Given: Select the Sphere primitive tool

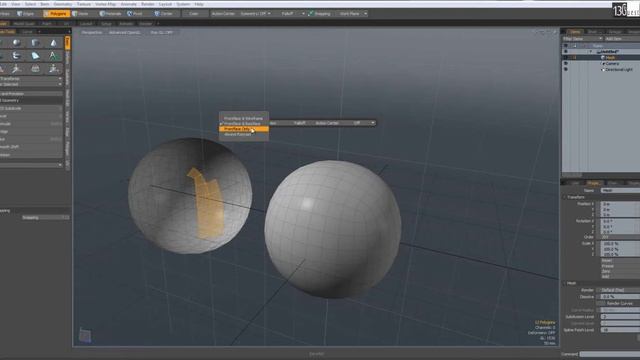Looking at the screenshot, I should [x=16, y=43].
